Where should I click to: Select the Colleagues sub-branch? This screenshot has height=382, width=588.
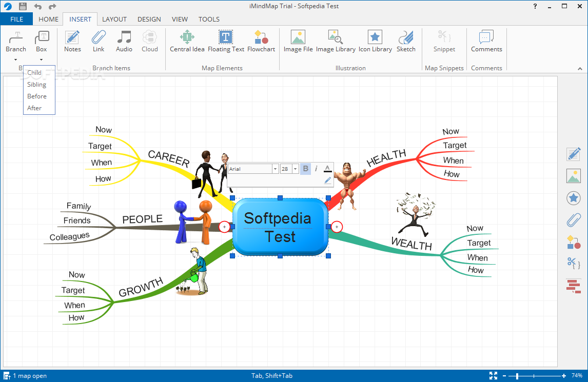pos(69,236)
